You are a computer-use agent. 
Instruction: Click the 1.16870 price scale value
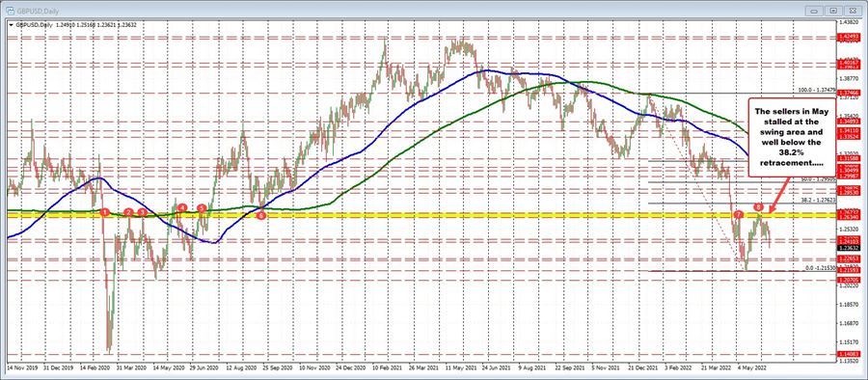(x=848, y=323)
